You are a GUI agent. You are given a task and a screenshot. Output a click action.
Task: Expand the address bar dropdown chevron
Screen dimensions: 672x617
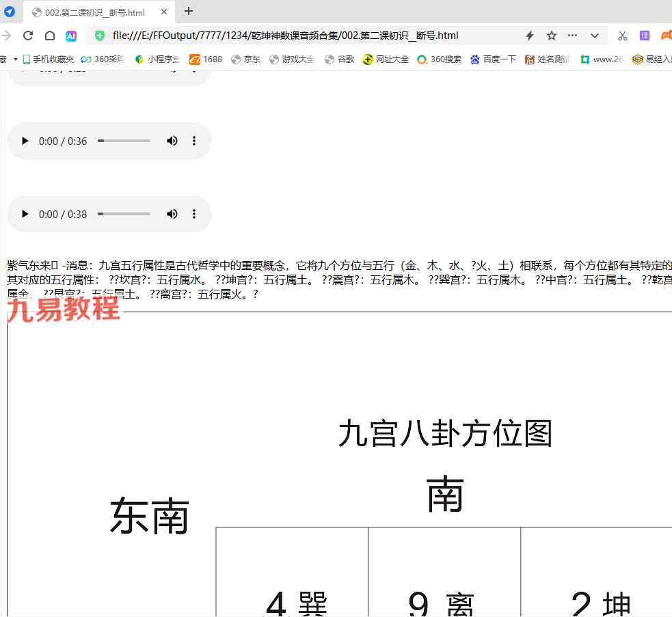[594, 36]
